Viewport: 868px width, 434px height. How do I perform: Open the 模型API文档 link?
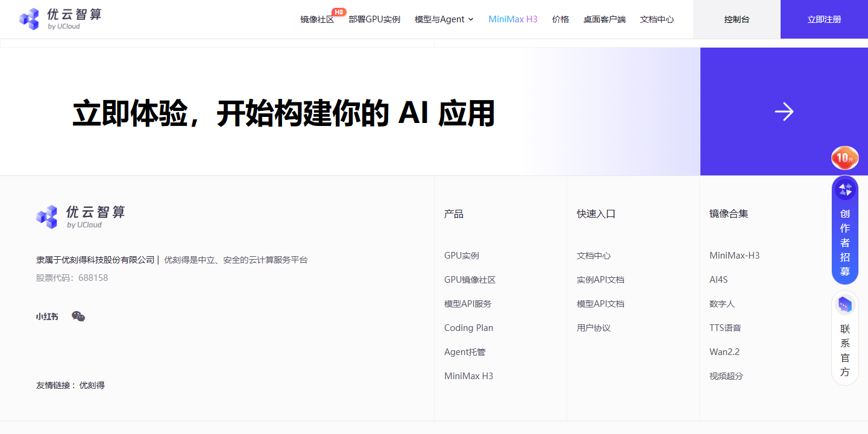(600, 304)
